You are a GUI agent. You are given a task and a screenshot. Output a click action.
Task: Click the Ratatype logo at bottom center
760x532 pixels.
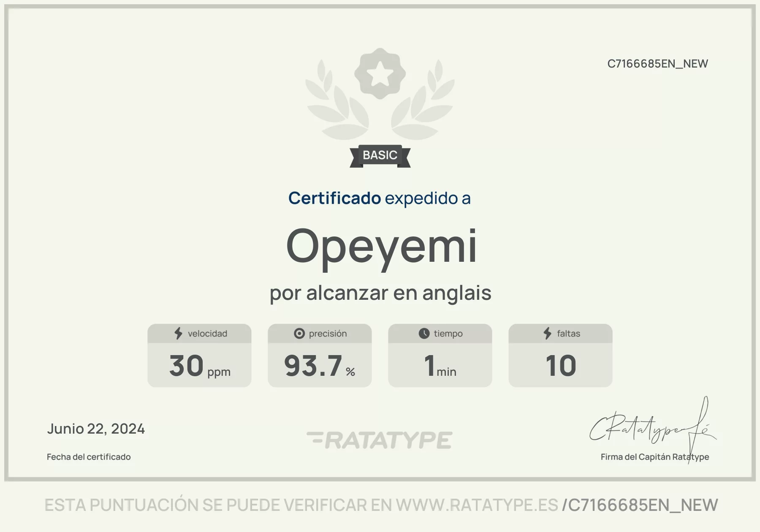[x=380, y=440]
